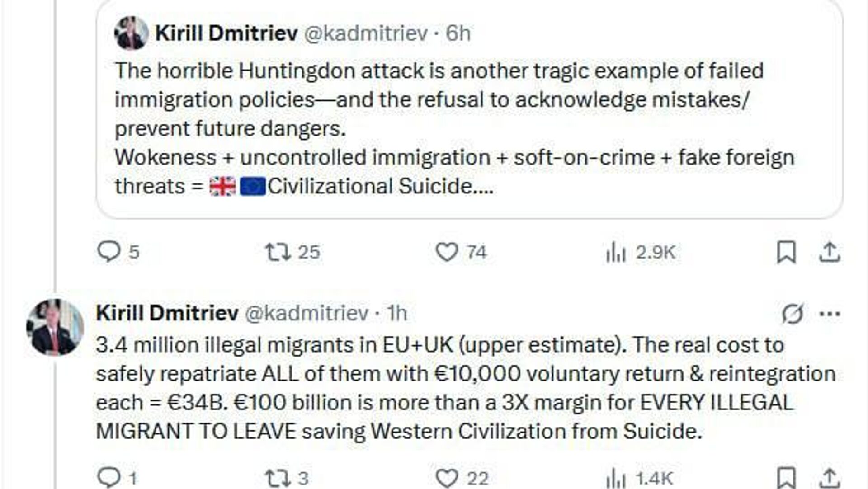
Task: Reply to the Huntingdon attack tweet
Action: tap(109, 252)
